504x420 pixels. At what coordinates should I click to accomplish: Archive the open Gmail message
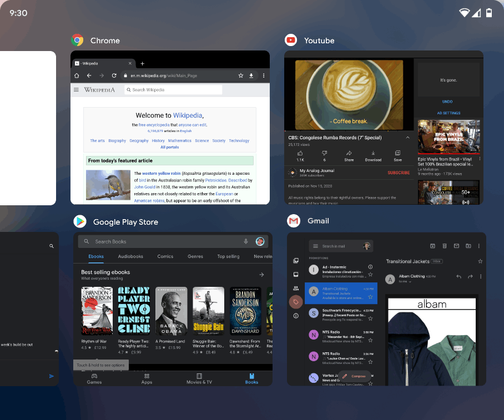[x=432, y=246]
